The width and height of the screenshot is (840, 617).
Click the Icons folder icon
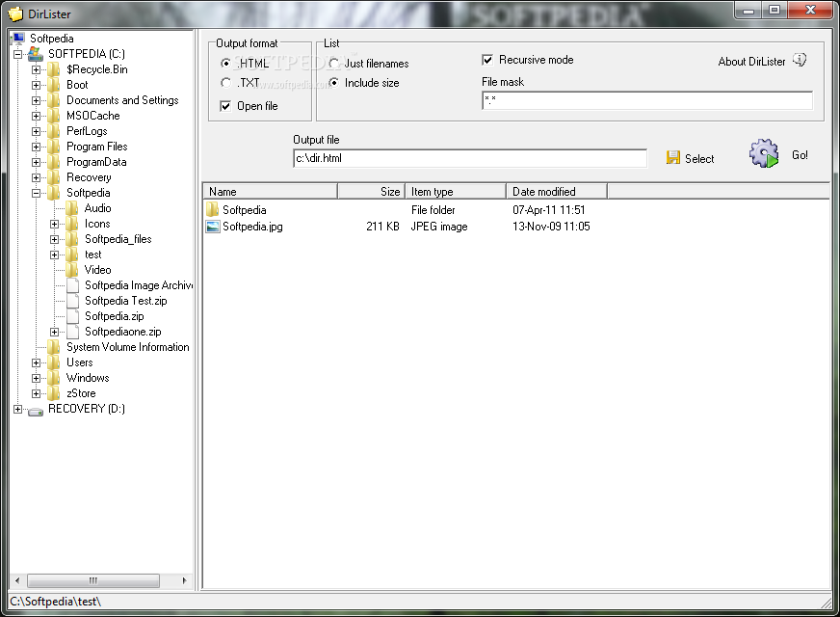(x=72, y=224)
